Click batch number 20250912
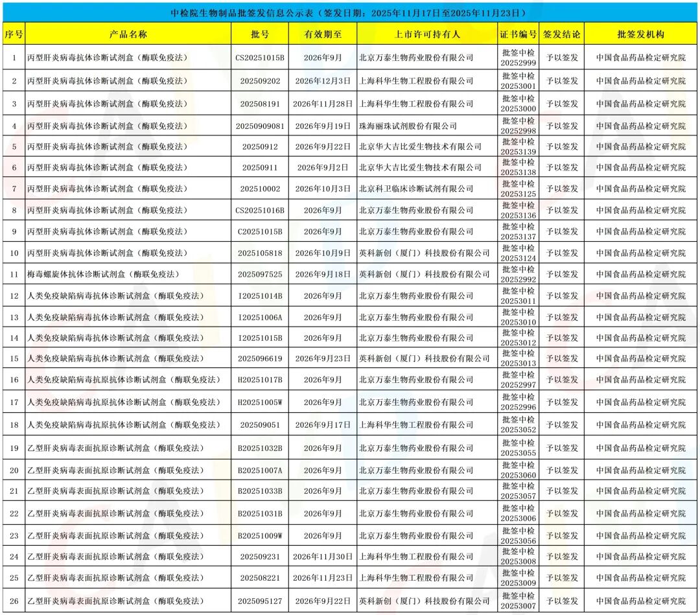This screenshot has width=700, height=615. pos(260,146)
